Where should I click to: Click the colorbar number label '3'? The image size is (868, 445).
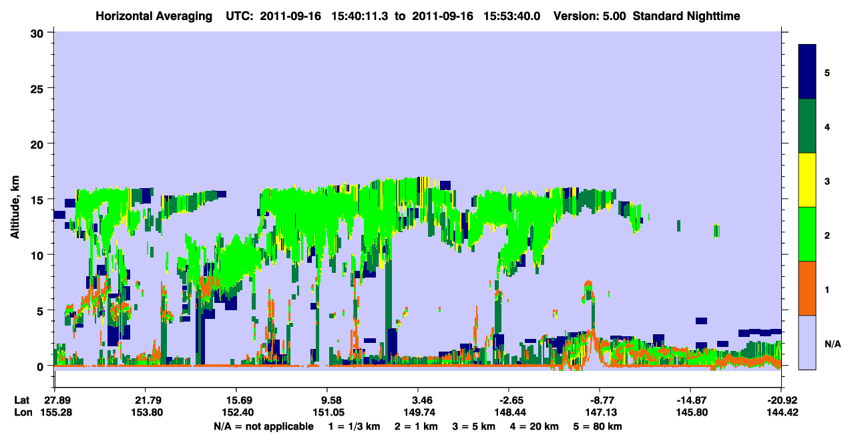point(827,181)
